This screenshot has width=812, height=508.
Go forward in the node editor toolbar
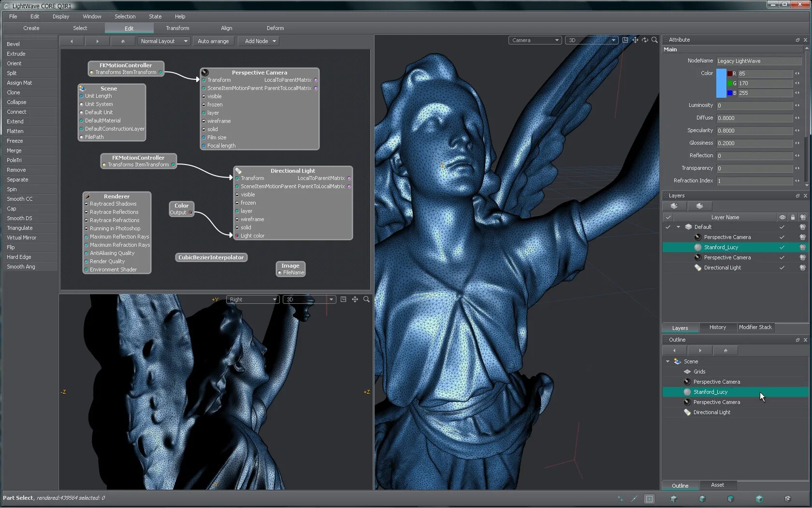97,41
